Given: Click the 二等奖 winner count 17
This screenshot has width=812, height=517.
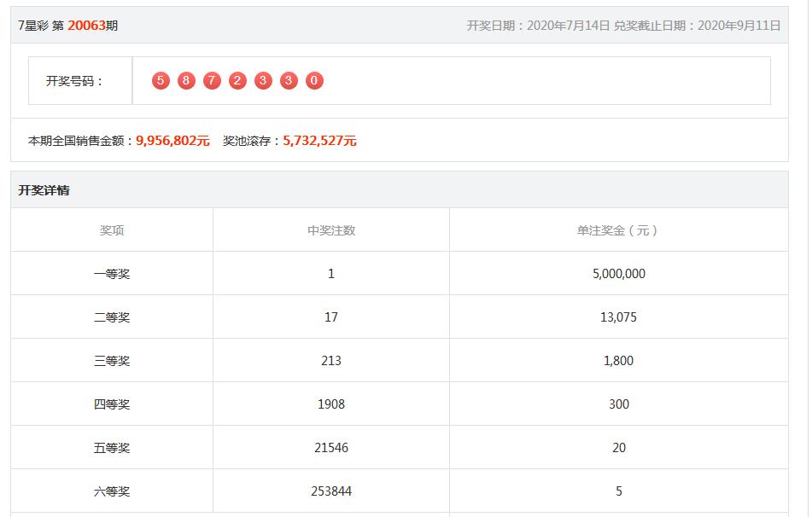Looking at the screenshot, I should (331, 317).
